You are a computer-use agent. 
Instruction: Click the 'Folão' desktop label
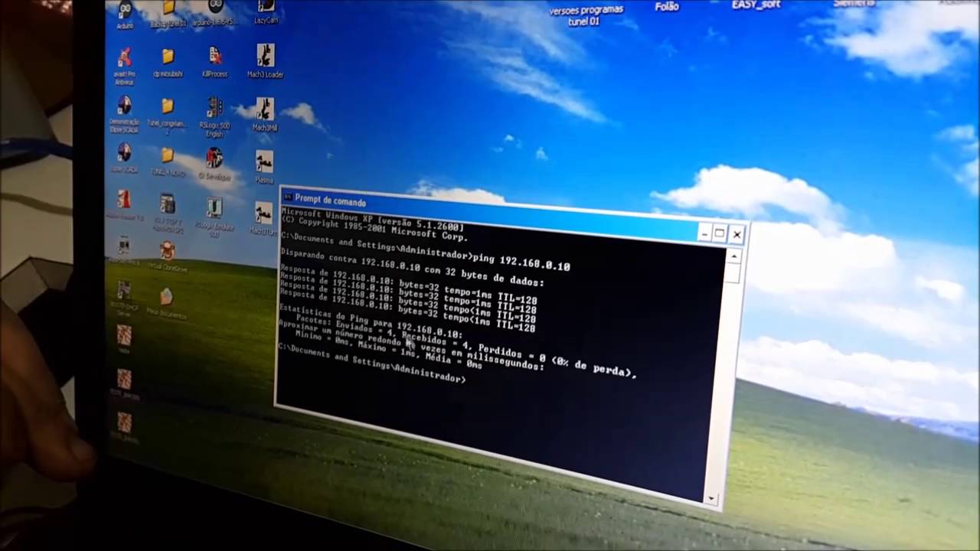667,7
